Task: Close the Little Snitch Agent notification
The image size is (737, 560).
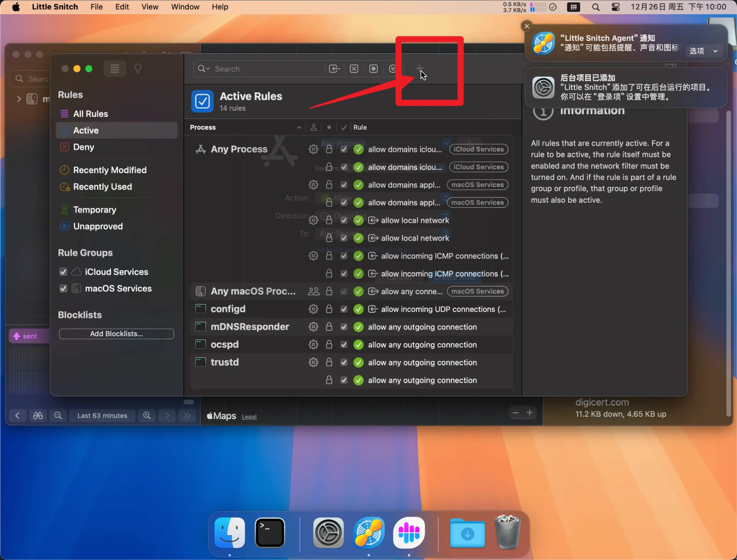Action: coord(527,26)
